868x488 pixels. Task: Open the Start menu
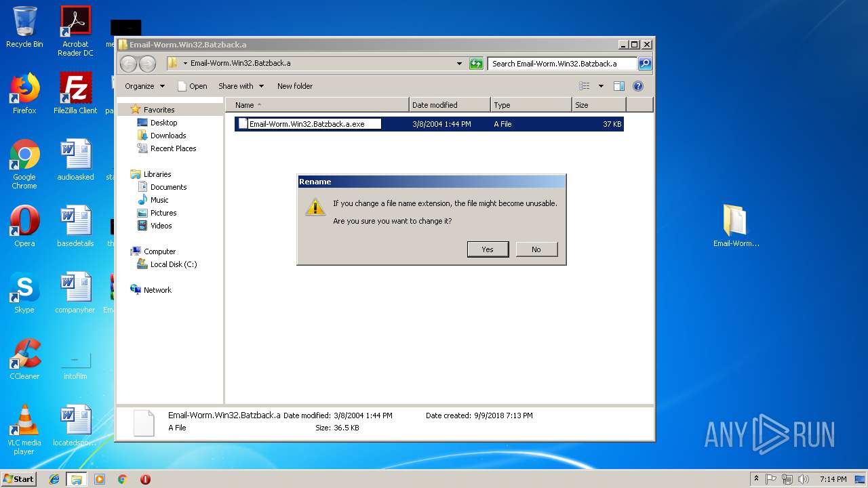(x=18, y=479)
